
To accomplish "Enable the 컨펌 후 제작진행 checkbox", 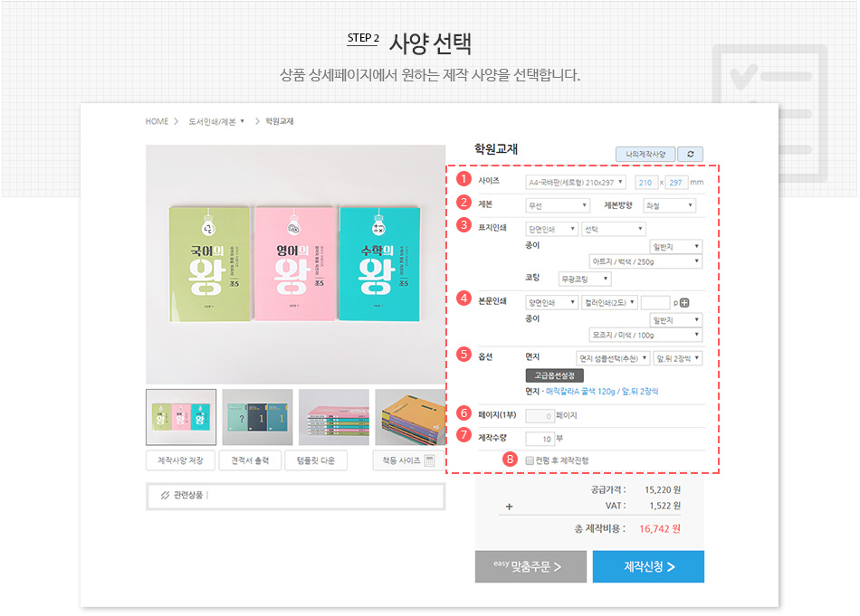I will (530, 460).
